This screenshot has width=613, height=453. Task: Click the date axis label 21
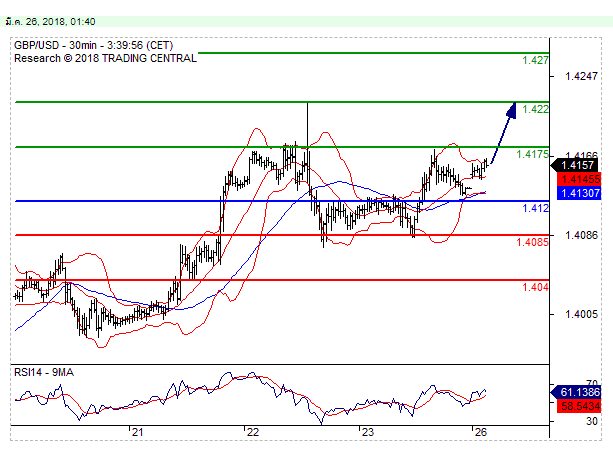(137, 432)
